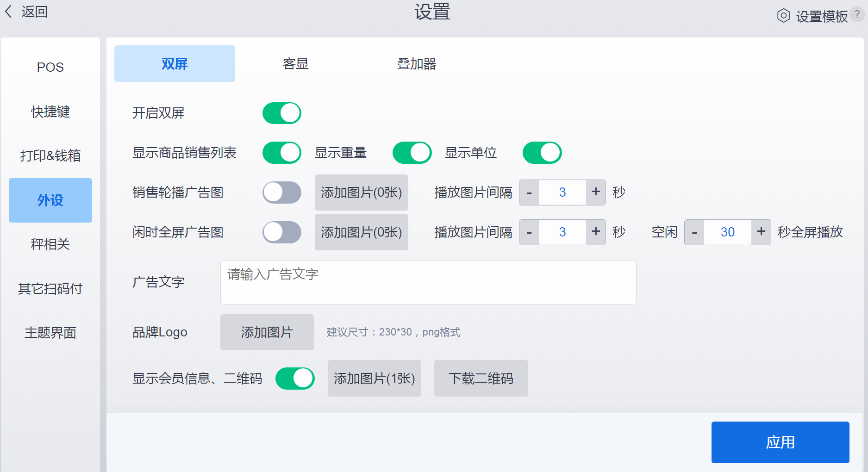Toggle 显示会员信息、二维码 switch off
This screenshot has width=868, height=472.
point(295,379)
